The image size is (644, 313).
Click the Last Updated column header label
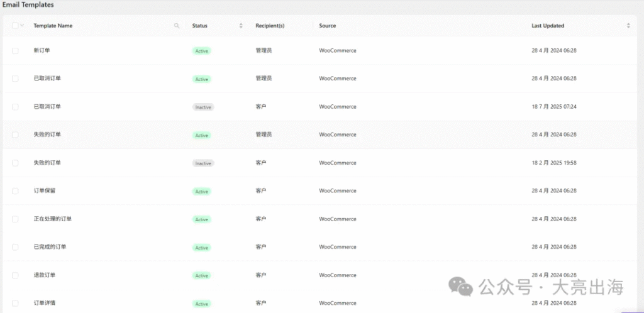click(x=548, y=25)
